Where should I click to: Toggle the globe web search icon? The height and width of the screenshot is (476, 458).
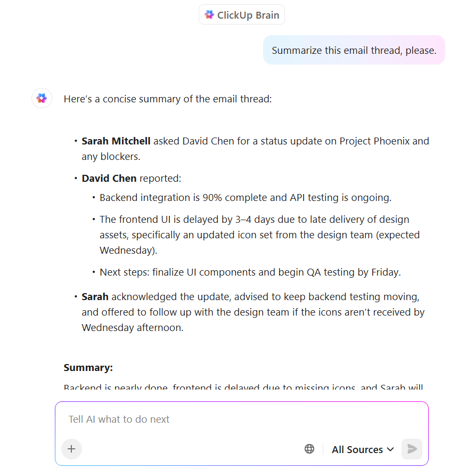309,449
